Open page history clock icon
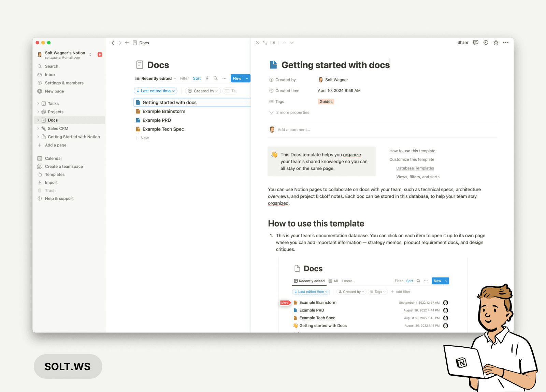Screen dimensions: 546x392 [486, 42]
